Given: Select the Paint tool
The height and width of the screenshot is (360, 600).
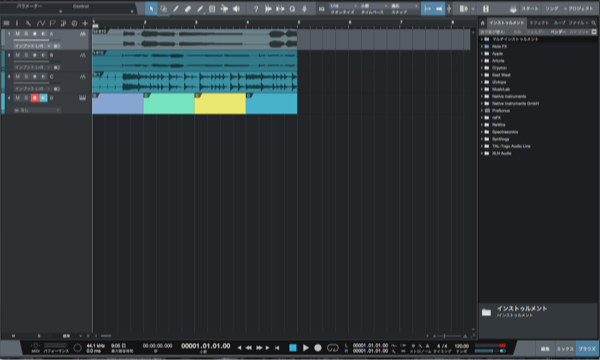Looking at the screenshot, I should 200,8.
